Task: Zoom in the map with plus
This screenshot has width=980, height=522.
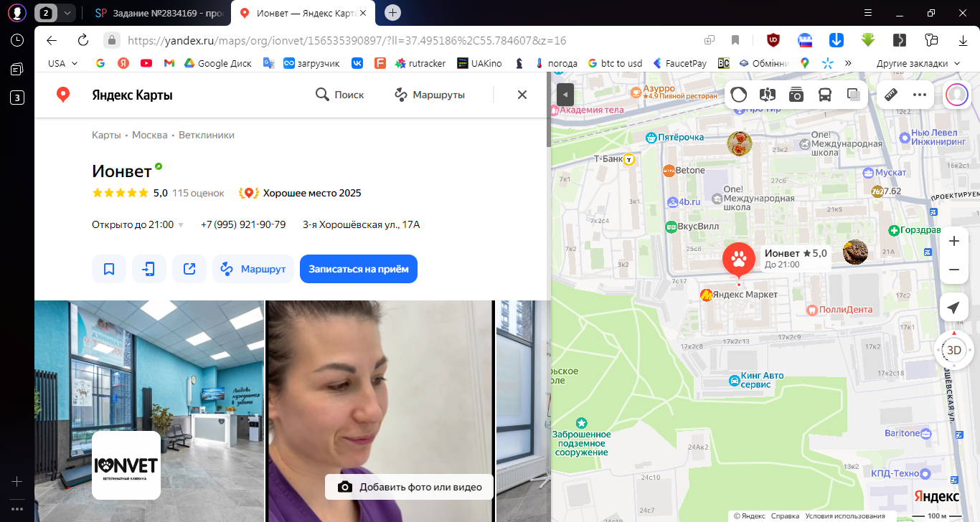Action: tap(954, 242)
